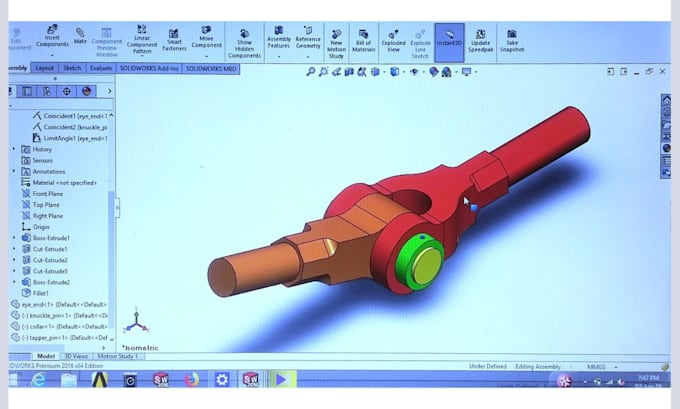Create a New Motion Study
The width and height of the screenshot is (680, 409).
336,44
